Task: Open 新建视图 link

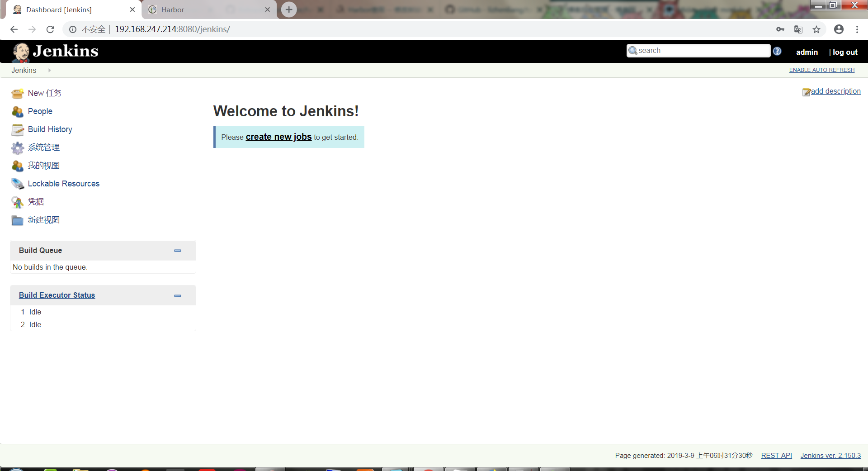Action: tap(44, 220)
